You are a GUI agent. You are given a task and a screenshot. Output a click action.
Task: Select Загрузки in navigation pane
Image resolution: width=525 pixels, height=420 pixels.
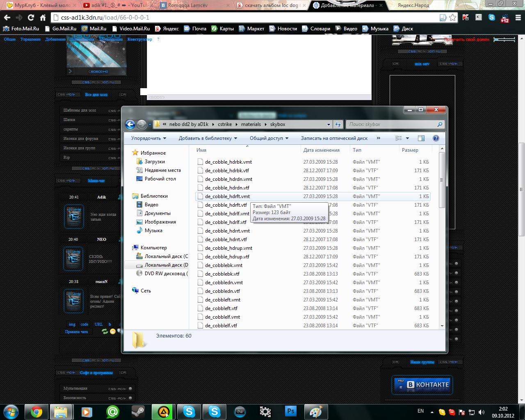[155, 162]
